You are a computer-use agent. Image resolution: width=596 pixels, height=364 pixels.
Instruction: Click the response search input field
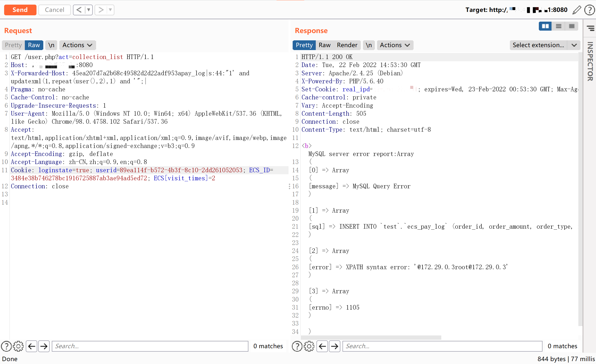[x=442, y=346]
